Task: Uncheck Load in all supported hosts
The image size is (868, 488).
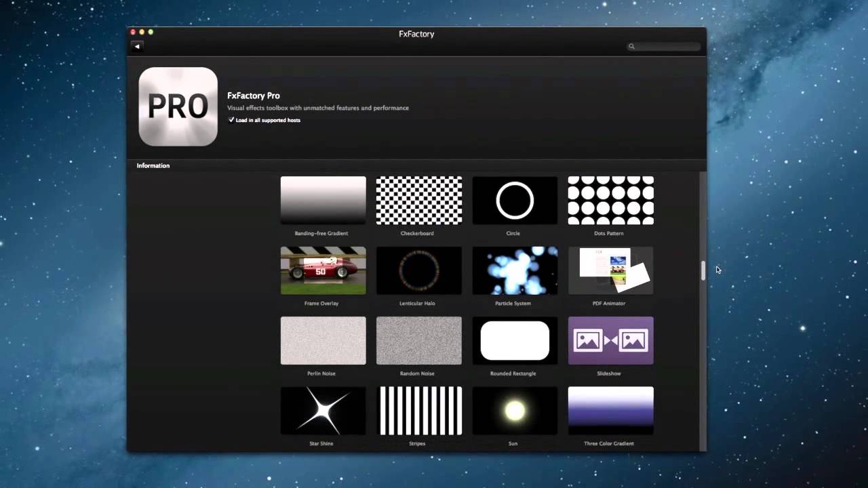Action: pos(231,120)
